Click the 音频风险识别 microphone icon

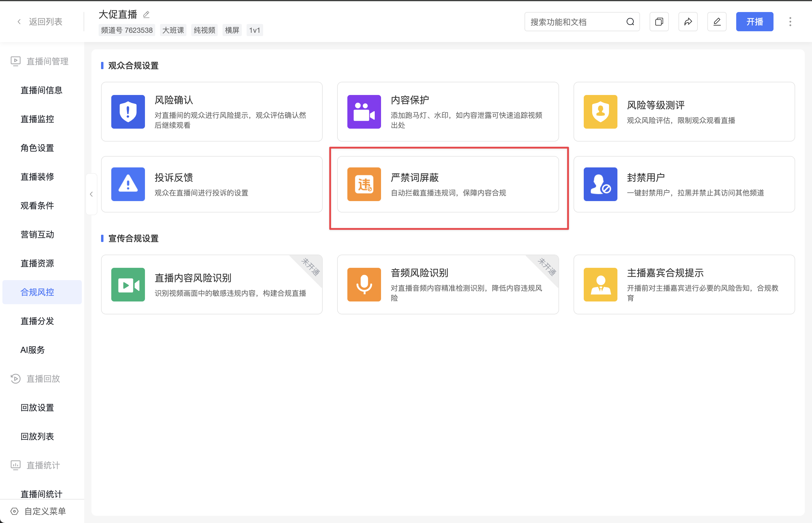tap(364, 285)
